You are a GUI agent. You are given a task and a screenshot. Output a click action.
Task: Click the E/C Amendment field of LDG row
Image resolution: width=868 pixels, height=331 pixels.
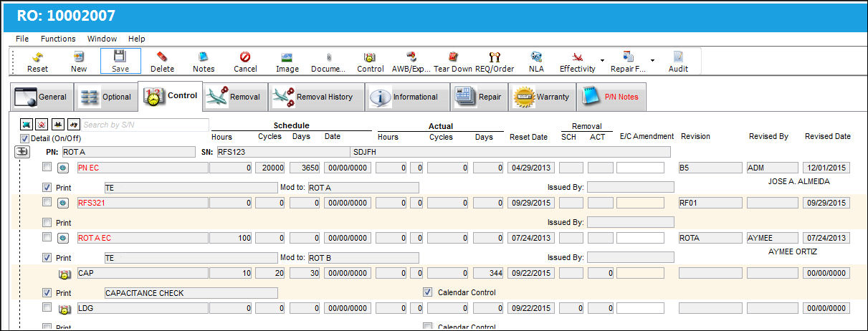(640, 308)
